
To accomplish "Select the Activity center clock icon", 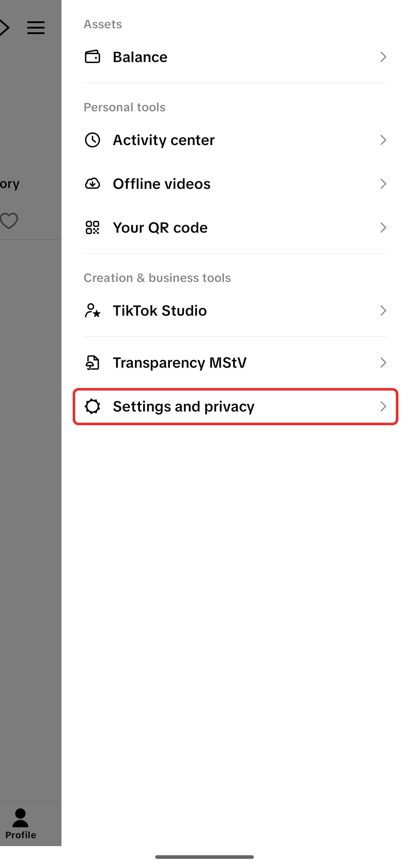I will click(x=93, y=140).
